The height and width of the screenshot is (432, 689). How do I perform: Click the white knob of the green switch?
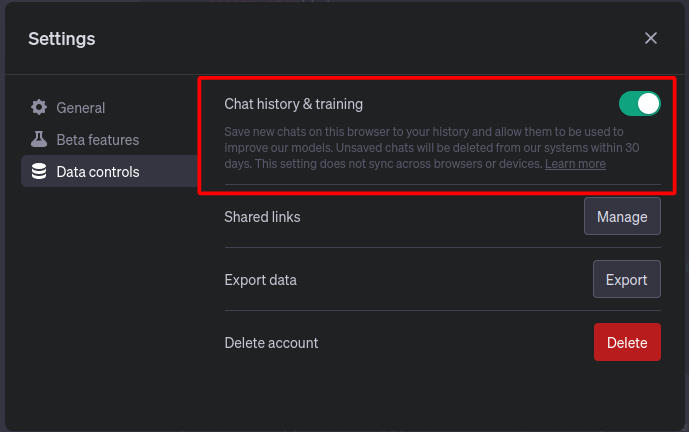648,104
